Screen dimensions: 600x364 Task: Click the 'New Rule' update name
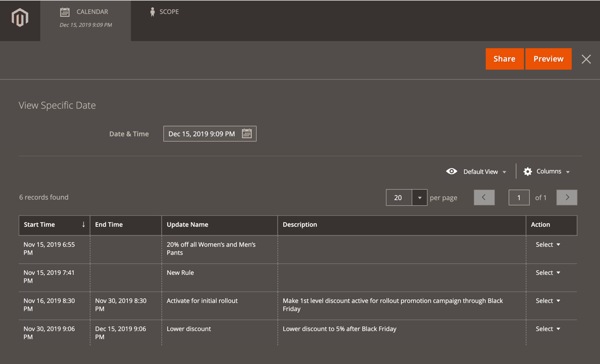180,273
